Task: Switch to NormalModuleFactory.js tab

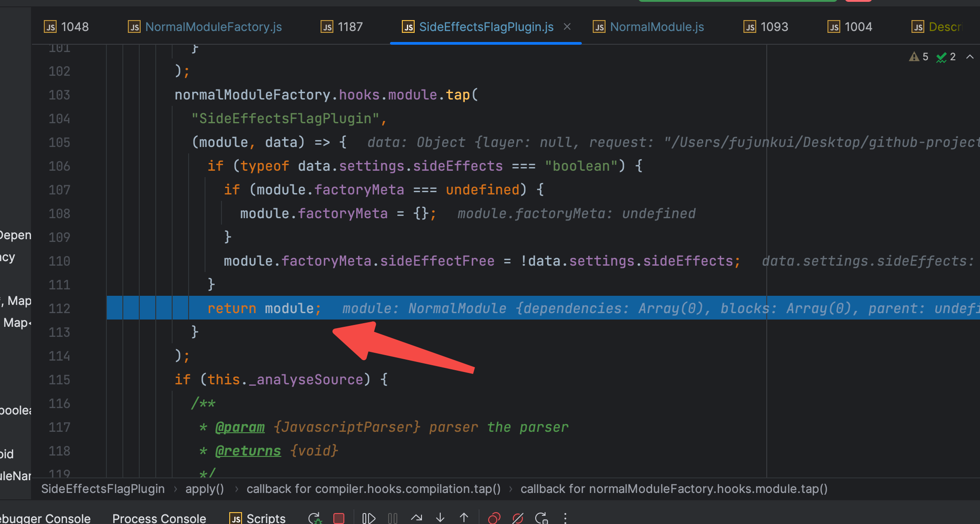Action: (213, 27)
